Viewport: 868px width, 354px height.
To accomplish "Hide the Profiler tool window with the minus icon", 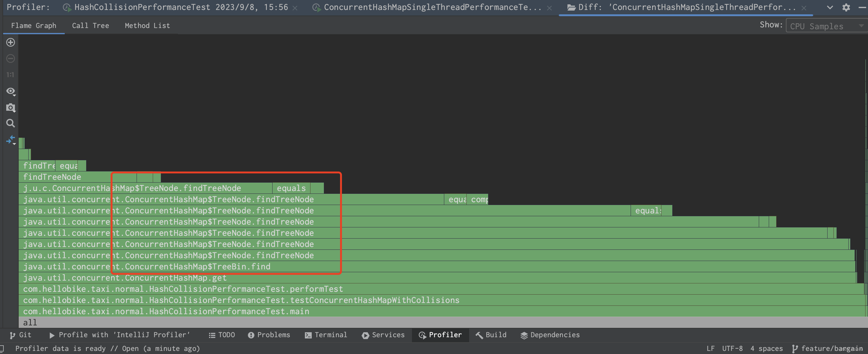I will [x=862, y=7].
